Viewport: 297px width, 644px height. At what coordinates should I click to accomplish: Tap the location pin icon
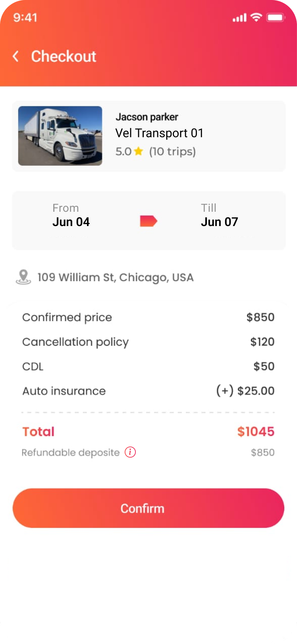tap(23, 277)
